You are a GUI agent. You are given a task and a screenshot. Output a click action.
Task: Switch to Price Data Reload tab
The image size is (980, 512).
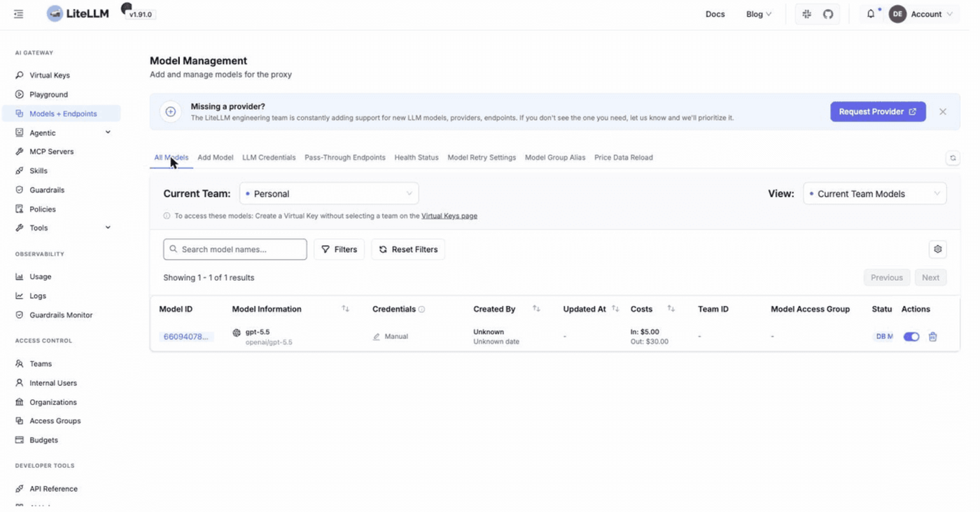point(624,158)
